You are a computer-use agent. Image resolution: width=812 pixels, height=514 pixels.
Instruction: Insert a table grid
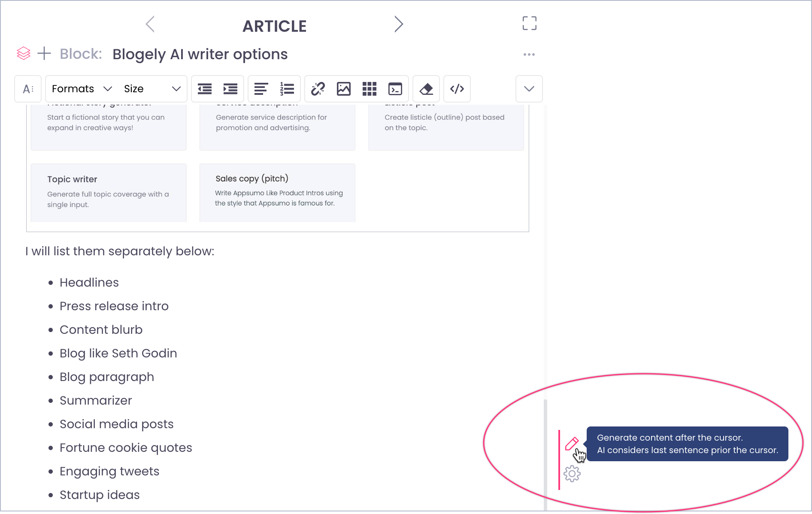370,89
